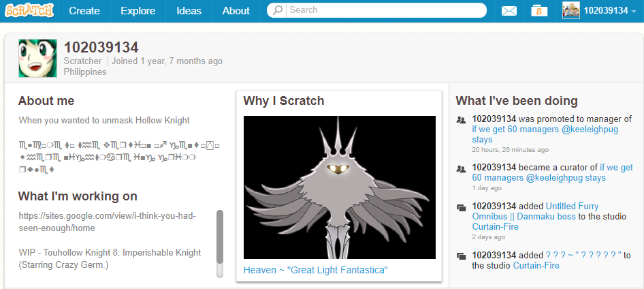Image resolution: width=644 pixels, height=289 pixels.
Task: Open the 102039134 account dropdown
Action: click(x=609, y=11)
